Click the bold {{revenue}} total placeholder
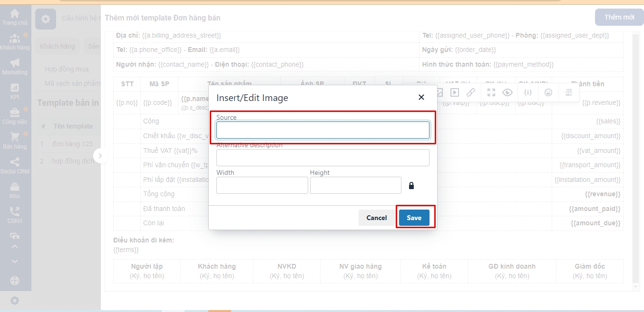The image size is (644, 312). point(603,194)
